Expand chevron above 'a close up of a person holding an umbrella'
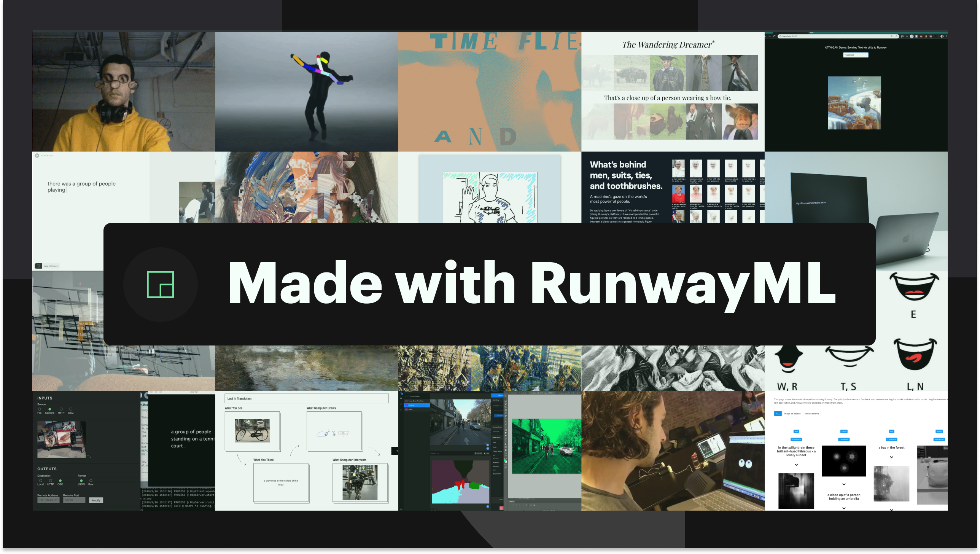The width and height of the screenshot is (980, 554). tap(844, 484)
